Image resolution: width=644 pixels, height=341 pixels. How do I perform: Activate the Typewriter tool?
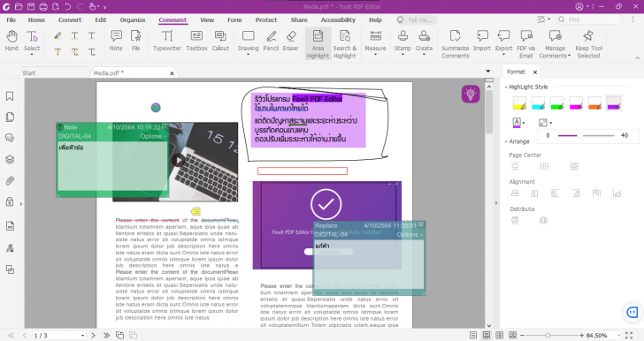coord(166,41)
